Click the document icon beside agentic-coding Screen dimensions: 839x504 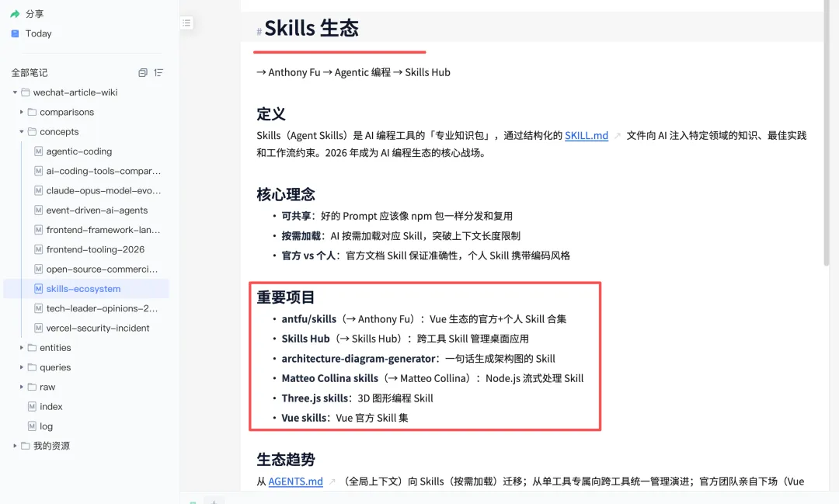[38, 151]
